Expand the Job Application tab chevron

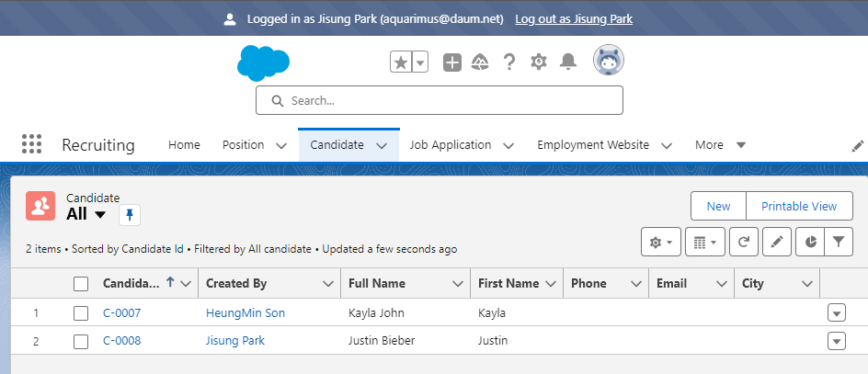(508, 146)
